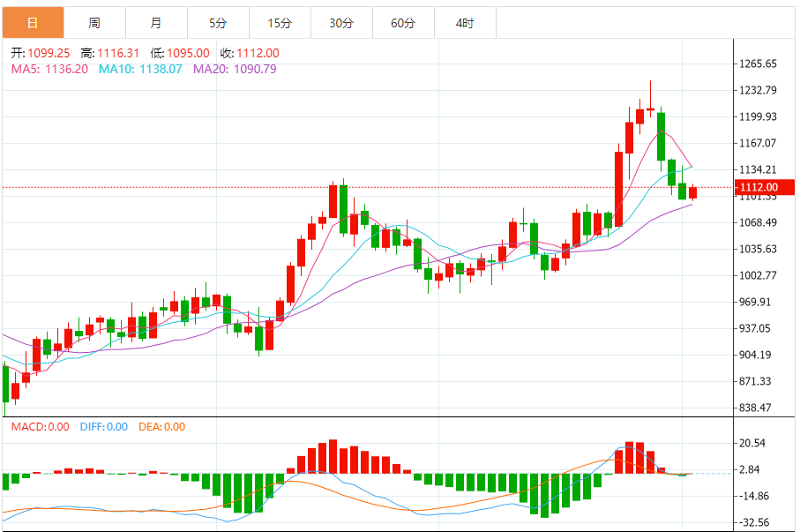
Task: Select the 日 daily chart tab
Action: (34, 23)
